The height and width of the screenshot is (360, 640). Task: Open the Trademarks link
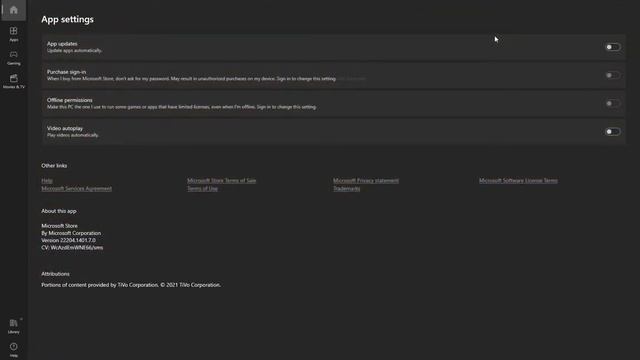347,189
